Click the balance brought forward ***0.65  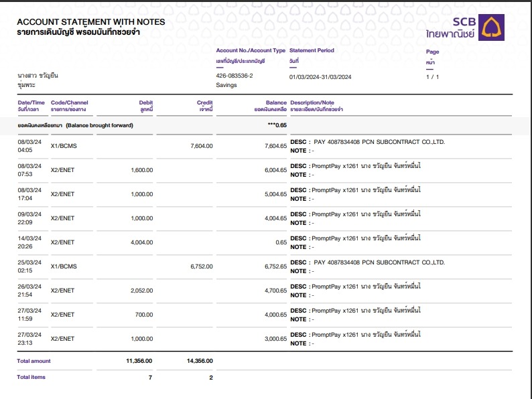coord(277,125)
